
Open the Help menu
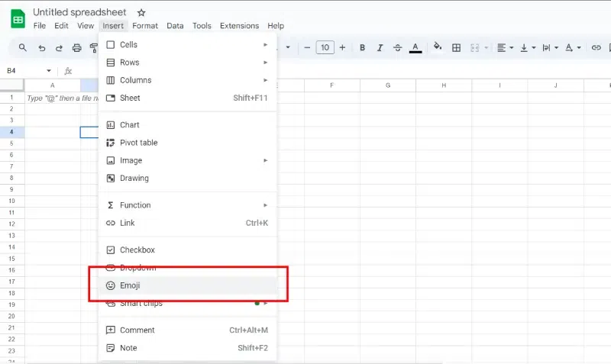click(x=276, y=26)
